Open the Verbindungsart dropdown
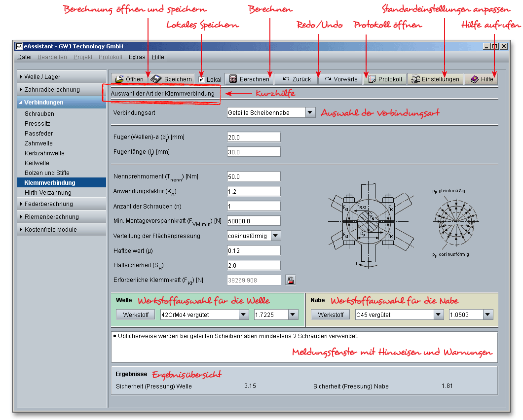This screenshot has height=420, width=523. coord(310,112)
